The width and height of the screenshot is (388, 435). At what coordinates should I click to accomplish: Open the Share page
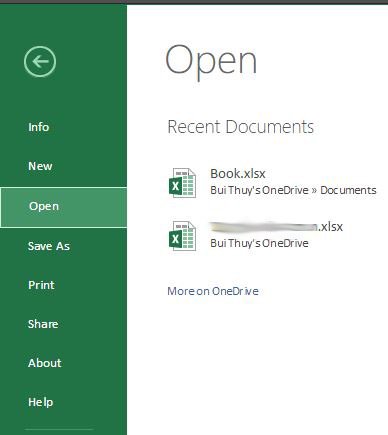point(43,324)
